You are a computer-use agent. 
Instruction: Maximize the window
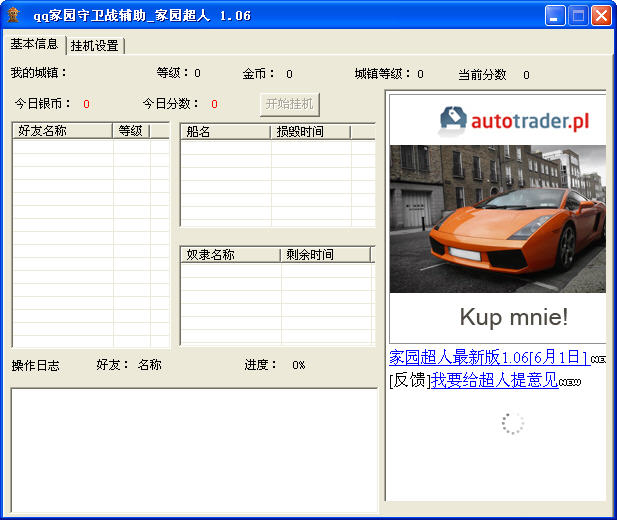[x=579, y=15]
